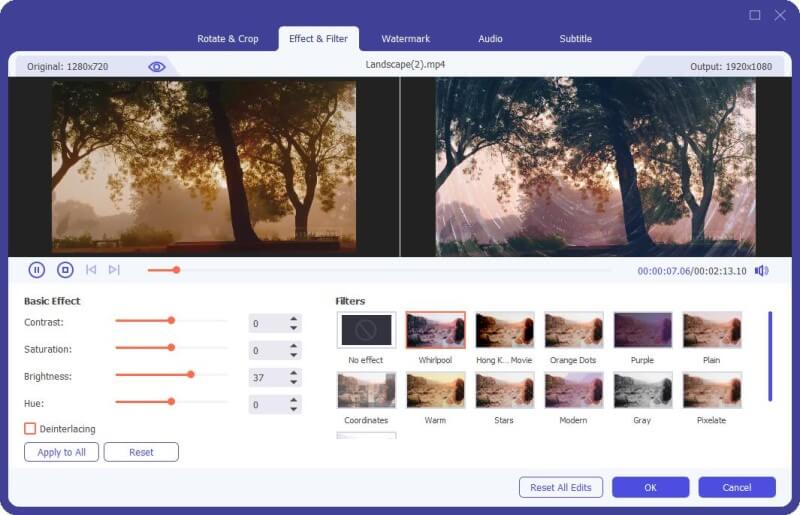
Task: Decrease the Brightness value with down arrow
Action: 293,382
